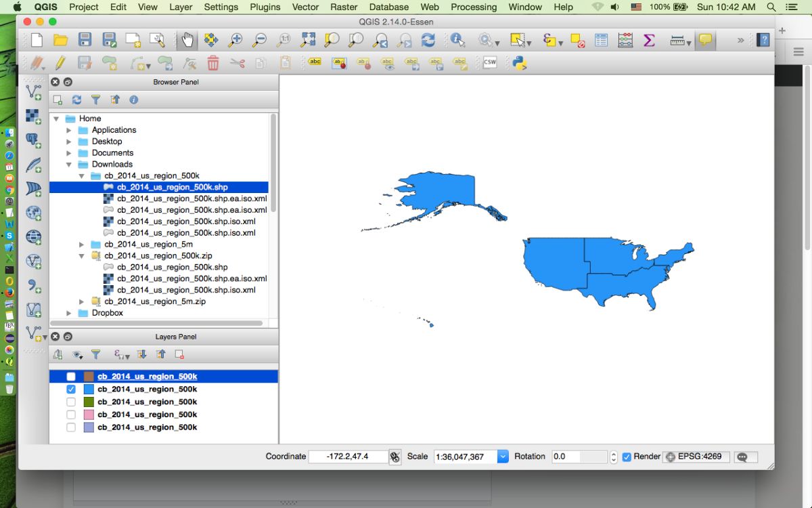This screenshot has height=508, width=812.
Task: Remove the selected layer in Layers Panel
Action: pyautogui.click(x=179, y=354)
